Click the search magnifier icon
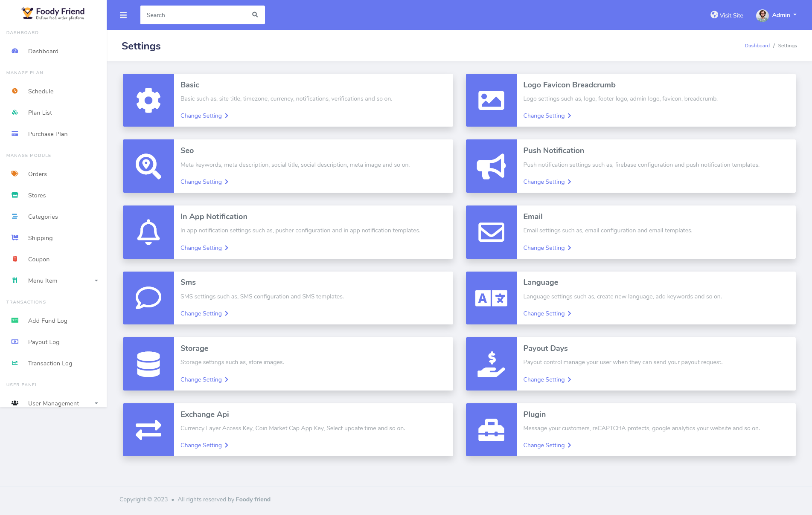812x515 pixels. pyautogui.click(x=255, y=14)
